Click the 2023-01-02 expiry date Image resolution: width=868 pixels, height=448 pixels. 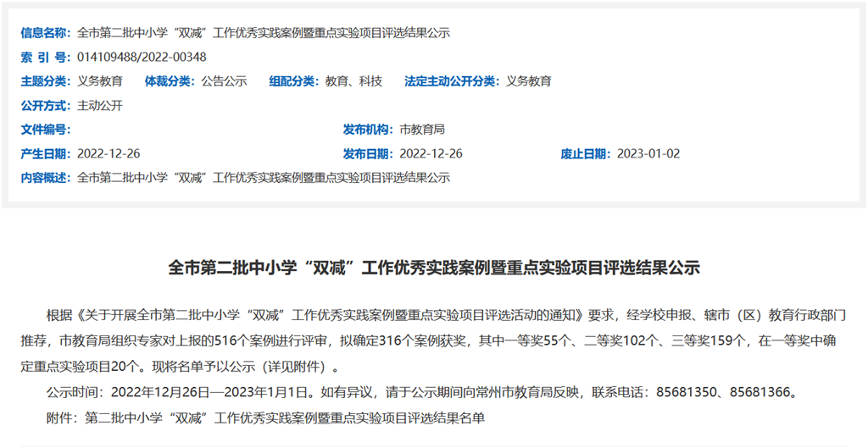pyautogui.click(x=648, y=154)
